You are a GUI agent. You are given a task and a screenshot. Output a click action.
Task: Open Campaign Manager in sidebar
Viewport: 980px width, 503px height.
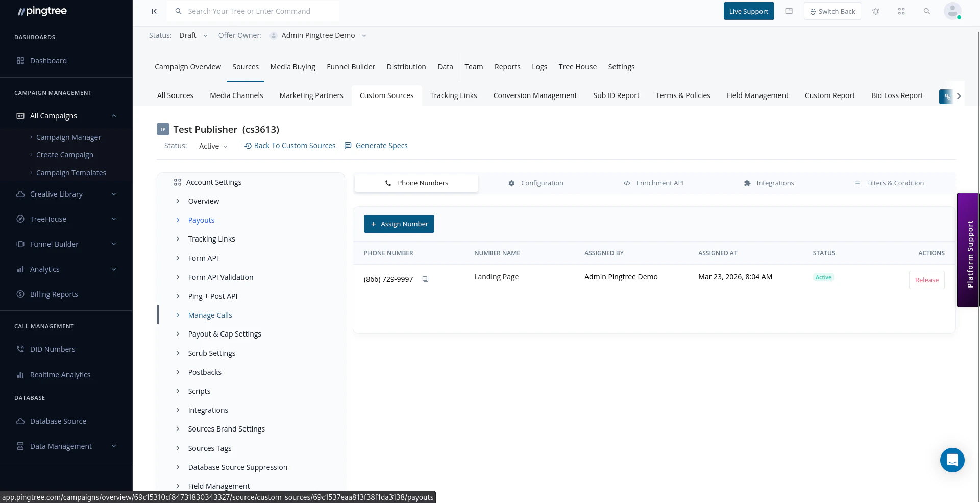click(68, 137)
